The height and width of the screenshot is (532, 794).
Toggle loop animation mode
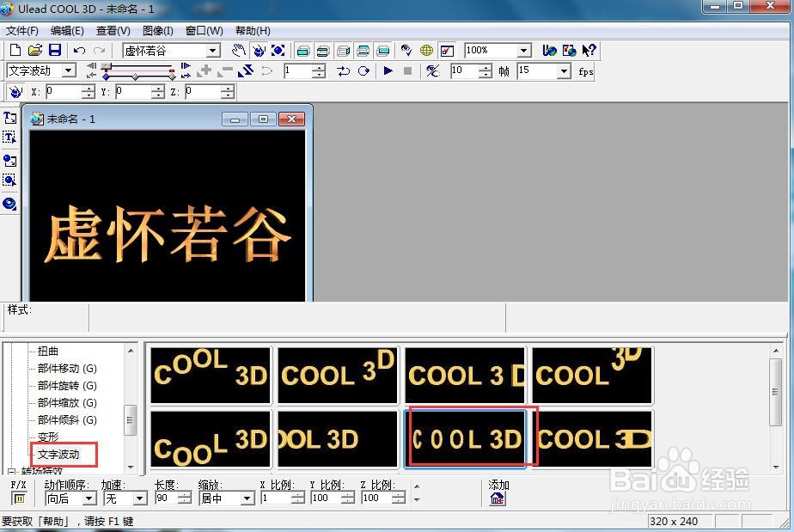[363, 70]
